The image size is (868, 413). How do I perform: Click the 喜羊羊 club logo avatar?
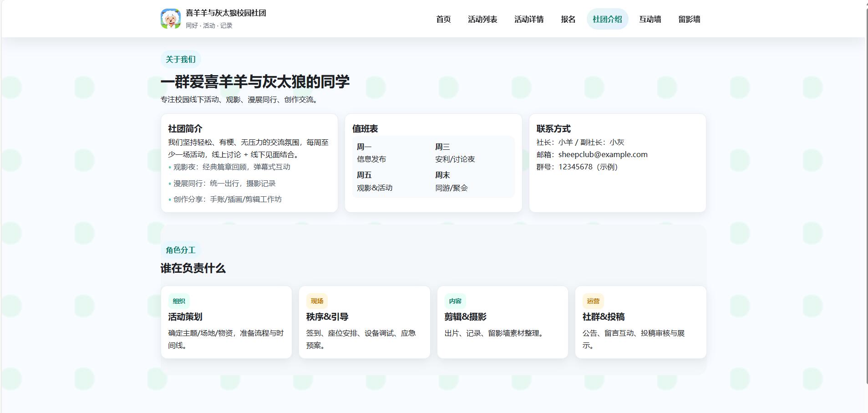(x=171, y=18)
